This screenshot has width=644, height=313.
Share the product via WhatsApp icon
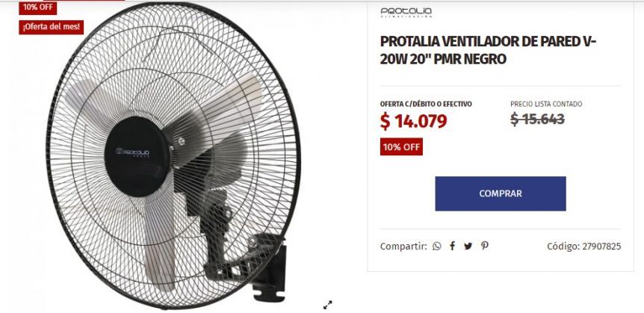[437, 247]
